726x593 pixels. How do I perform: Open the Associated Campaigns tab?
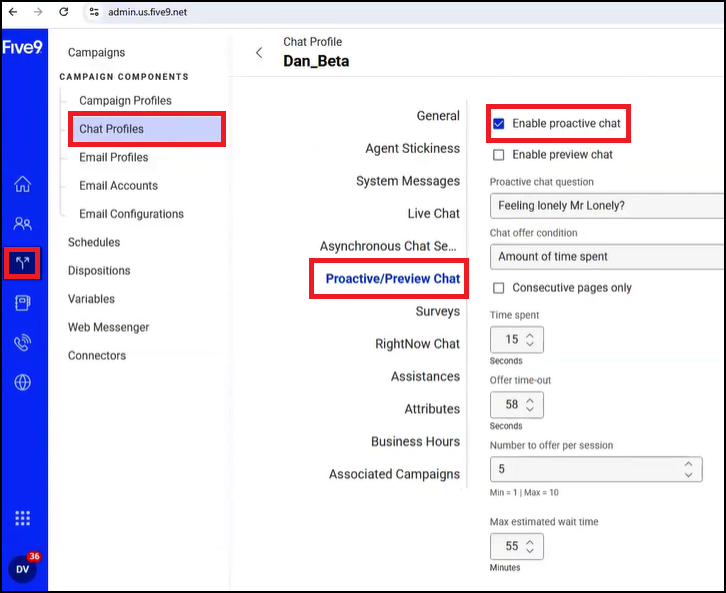394,474
